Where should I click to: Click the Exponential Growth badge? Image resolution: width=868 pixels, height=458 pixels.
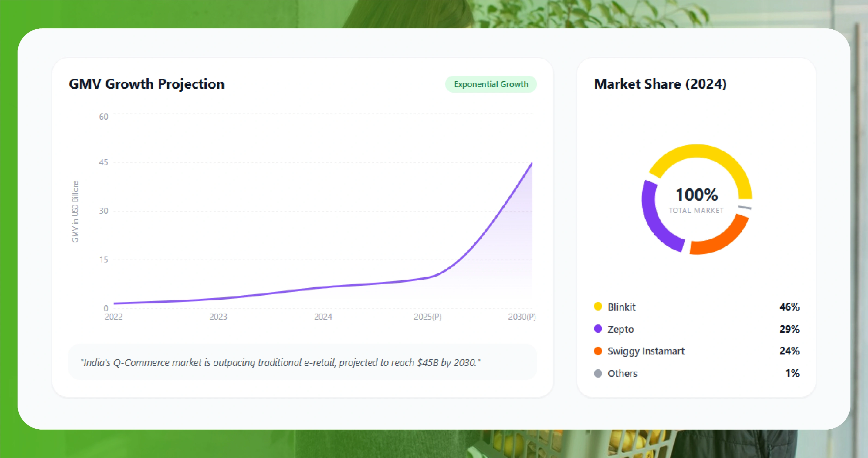pos(491,84)
